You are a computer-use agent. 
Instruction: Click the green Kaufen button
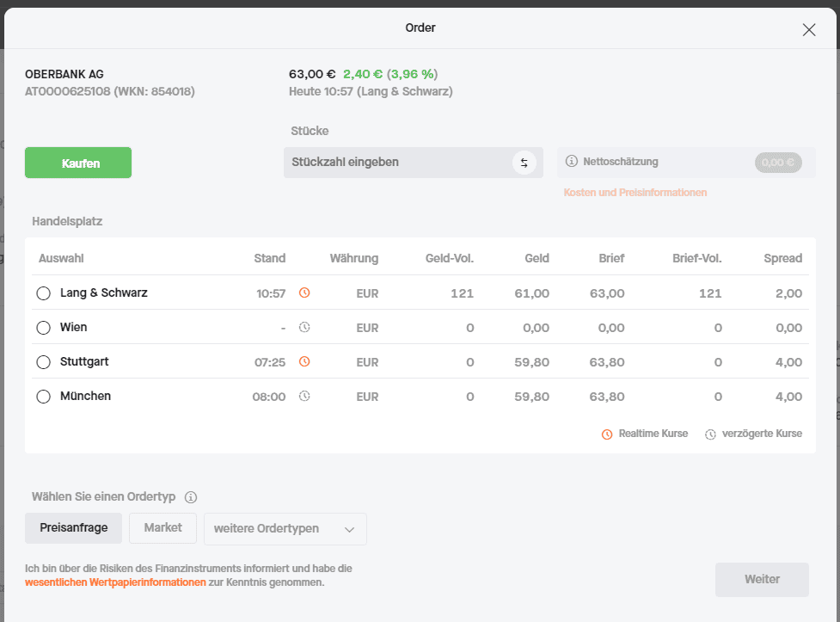(x=78, y=163)
